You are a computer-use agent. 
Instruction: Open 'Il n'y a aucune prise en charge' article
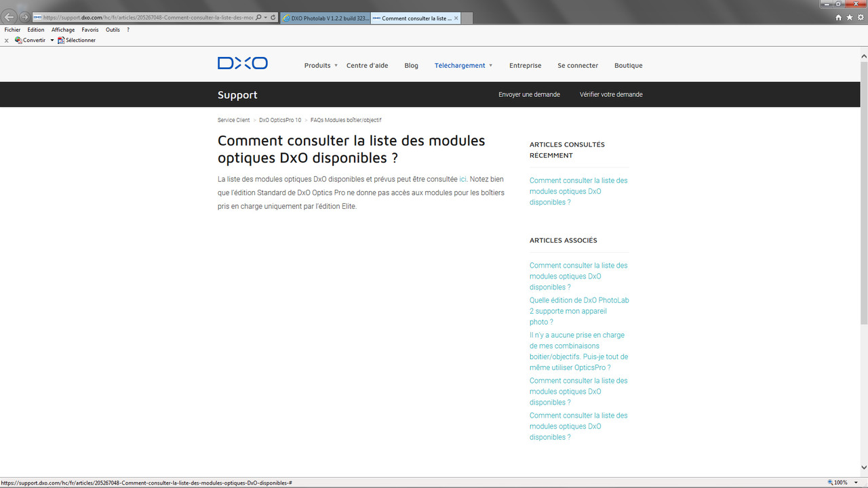pos(579,351)
